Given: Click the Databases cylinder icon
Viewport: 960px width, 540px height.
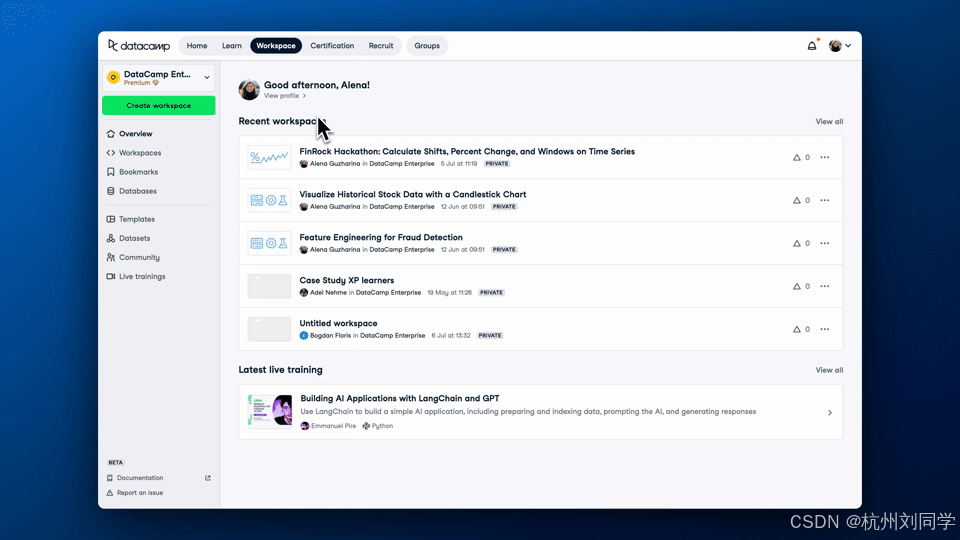Looking at the screenshot, I should (111, 191).
